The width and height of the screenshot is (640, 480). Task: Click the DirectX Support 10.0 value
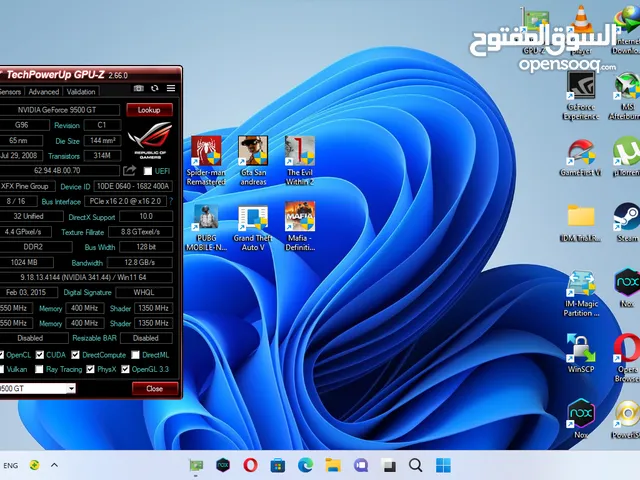pos(147,216)
